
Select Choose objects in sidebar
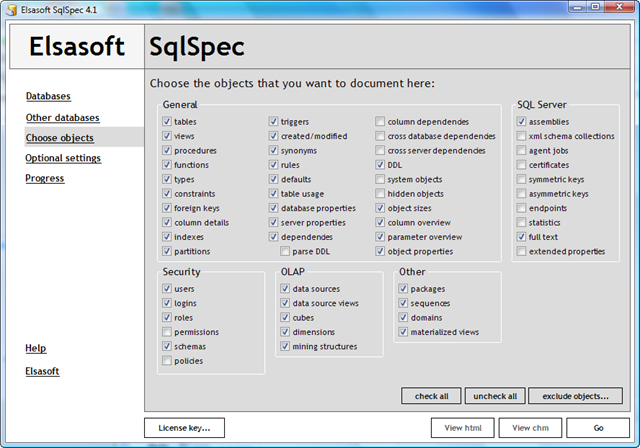(x=60, y=138)
